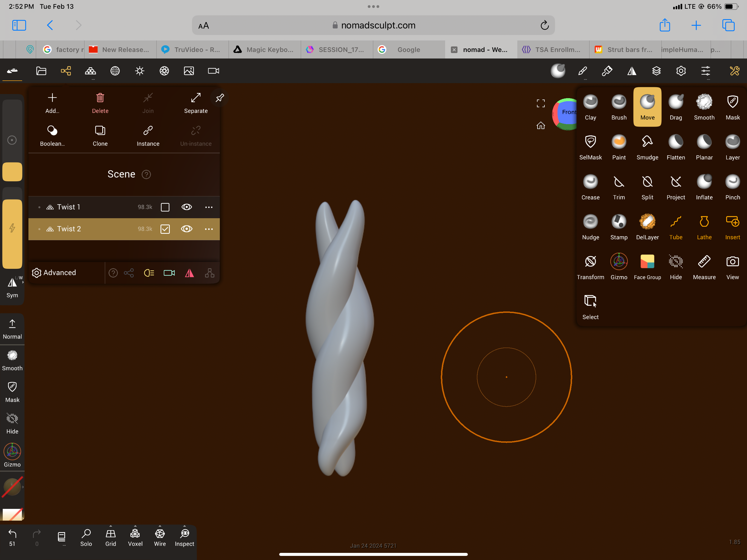Click the yellow intensity slider on left
Viewport: 747px width, 560px height.
13,233
